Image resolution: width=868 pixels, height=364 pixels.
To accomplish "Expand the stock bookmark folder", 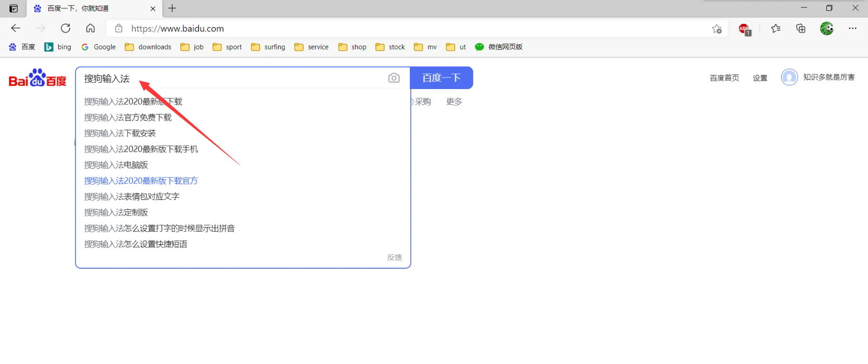I will point(390,47).
